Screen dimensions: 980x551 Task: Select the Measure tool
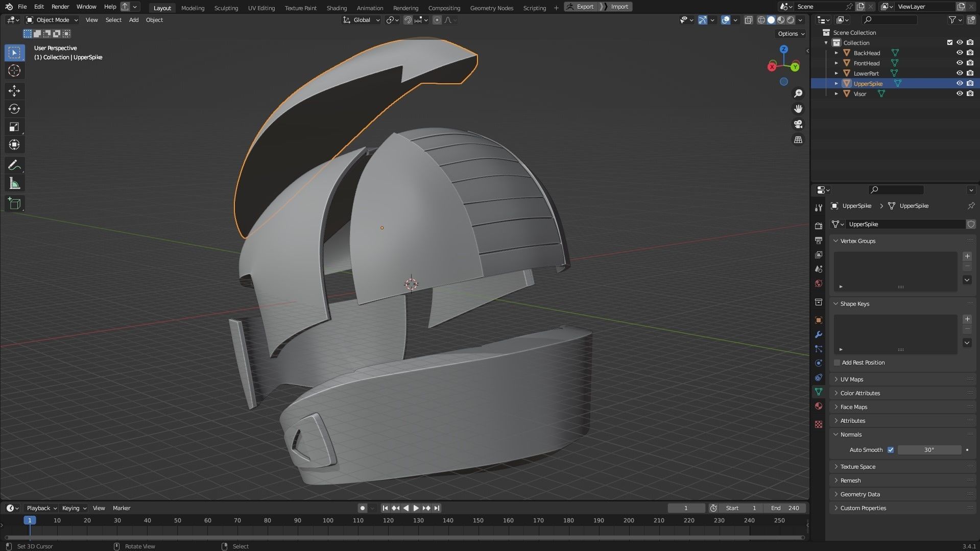pos(14,184)
